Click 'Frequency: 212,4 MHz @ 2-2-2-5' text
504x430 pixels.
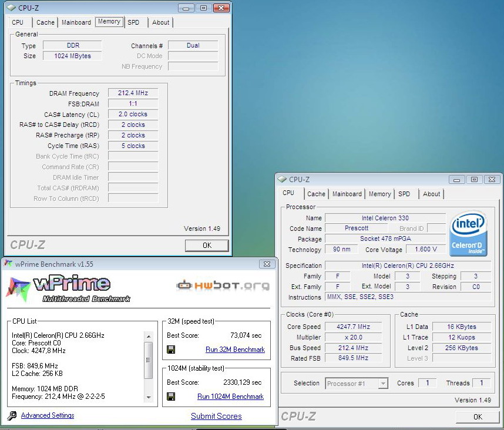(58, 397)
